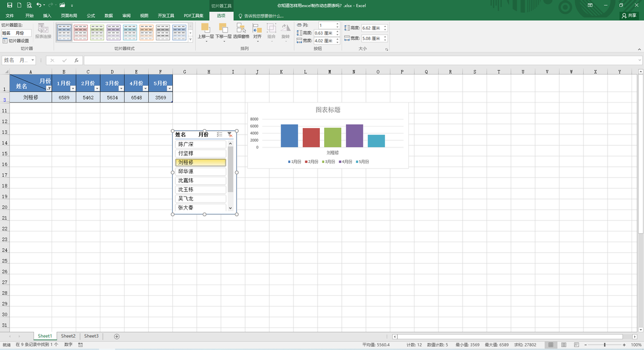
Task: Create a new file via quick access icon
Action: click(x=19, y=5)
